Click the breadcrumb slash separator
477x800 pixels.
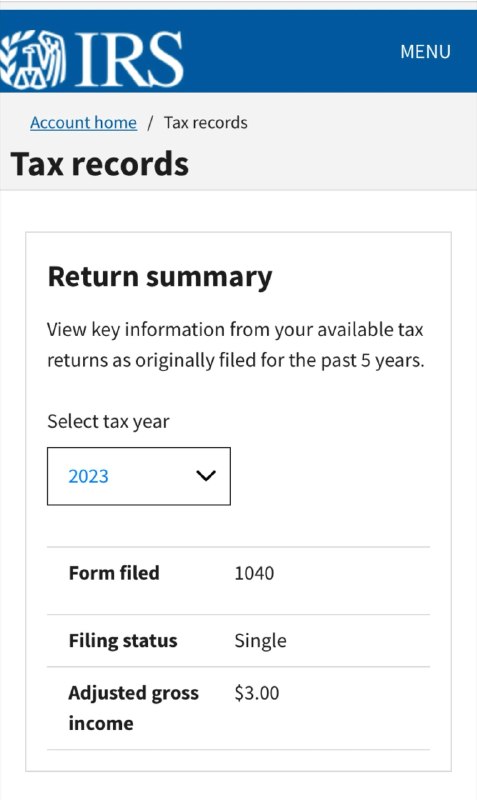click(150, 123)
